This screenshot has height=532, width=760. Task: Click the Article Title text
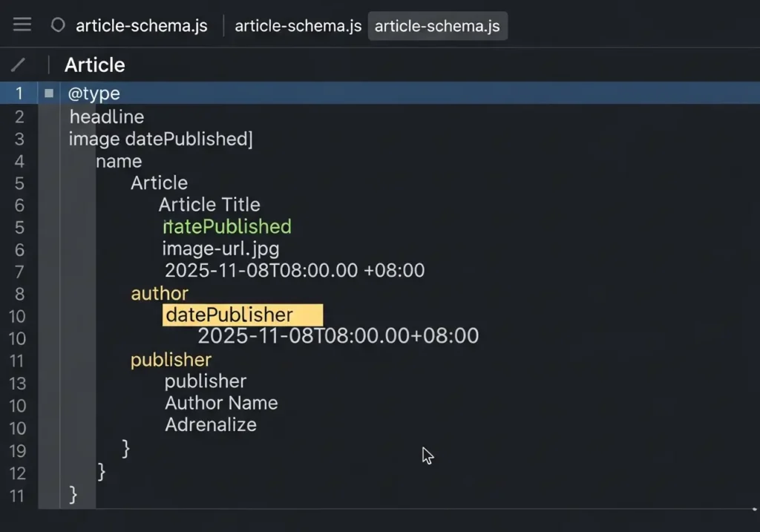(209, 205)
